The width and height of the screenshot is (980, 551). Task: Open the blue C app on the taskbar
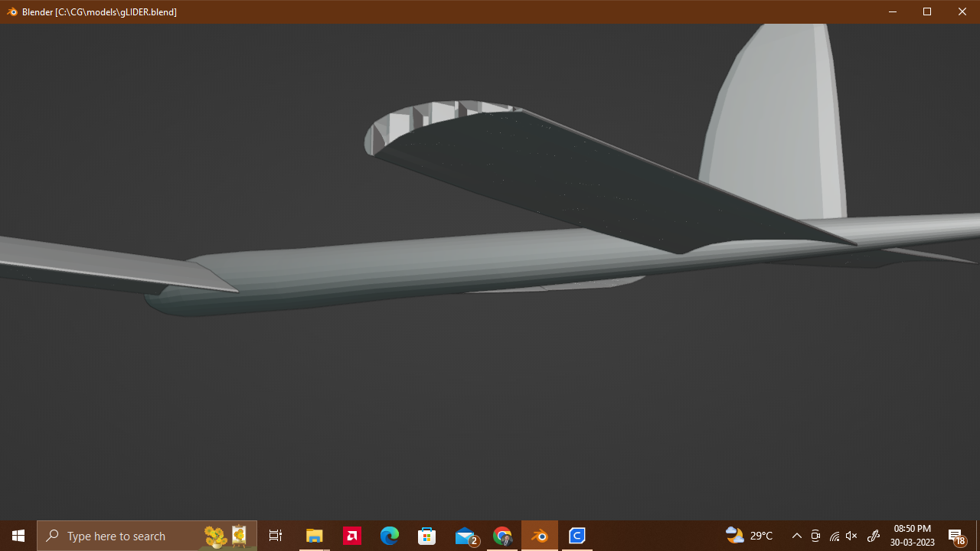click(577, 536)
